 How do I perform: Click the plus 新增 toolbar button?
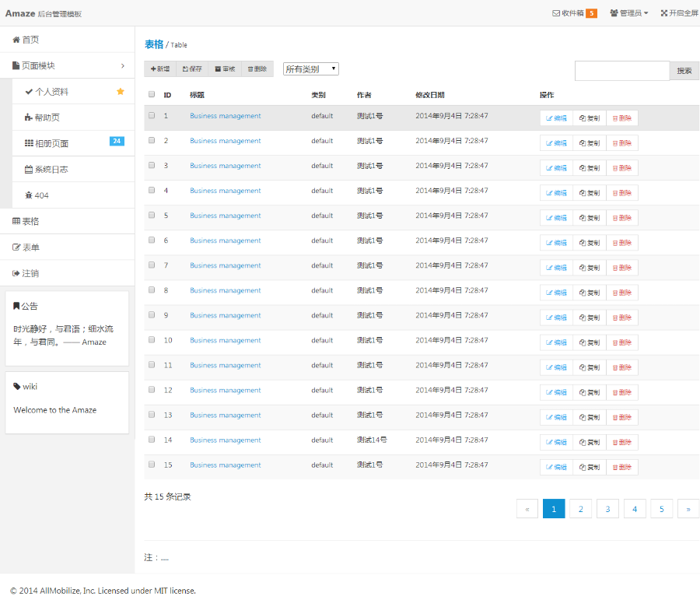pos(160,68)
